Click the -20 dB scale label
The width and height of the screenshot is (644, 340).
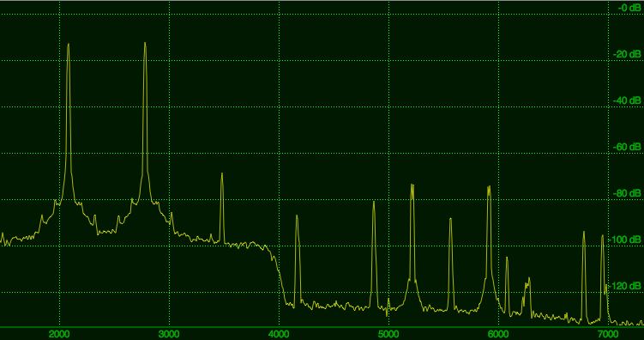[x=627, y=54]
